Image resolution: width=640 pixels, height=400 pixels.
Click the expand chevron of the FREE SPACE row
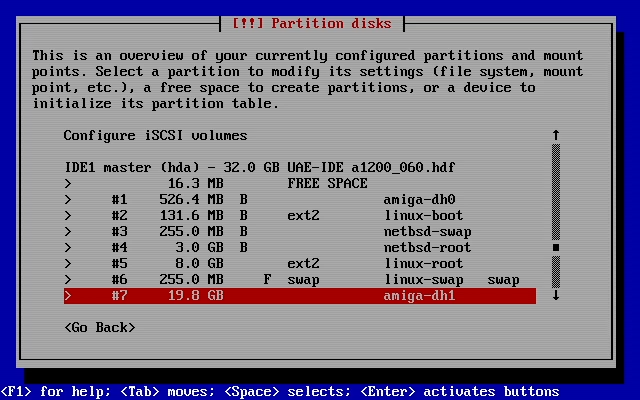click(68, 184)
